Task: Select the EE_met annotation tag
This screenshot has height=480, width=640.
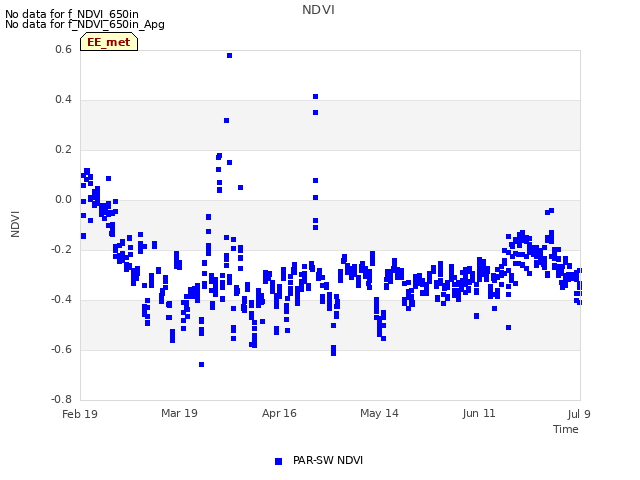Action: coord(109,42)
